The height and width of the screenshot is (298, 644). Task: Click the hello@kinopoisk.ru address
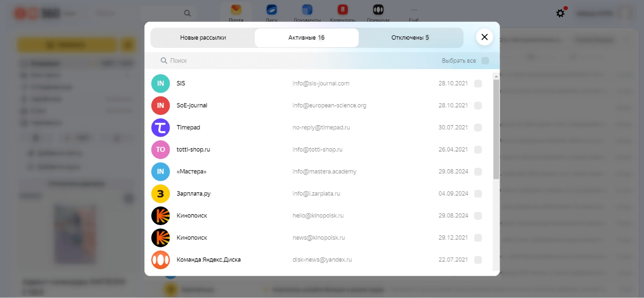[318, 215]
